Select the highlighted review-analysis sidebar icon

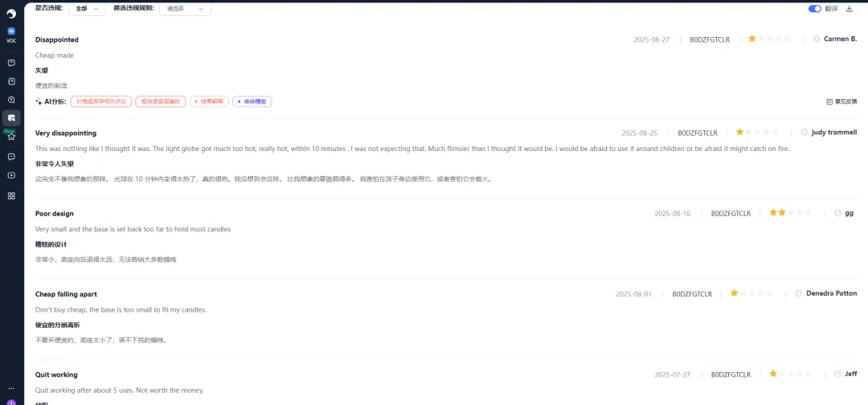click(x=11, y=118)
